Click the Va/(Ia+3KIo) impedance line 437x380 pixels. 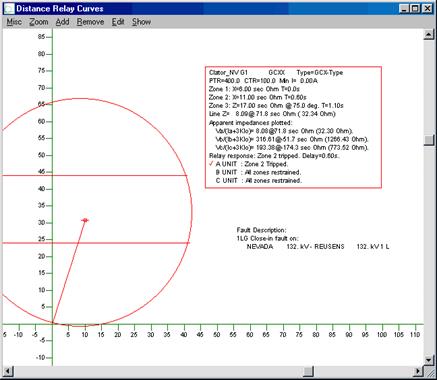coord(284,131)
